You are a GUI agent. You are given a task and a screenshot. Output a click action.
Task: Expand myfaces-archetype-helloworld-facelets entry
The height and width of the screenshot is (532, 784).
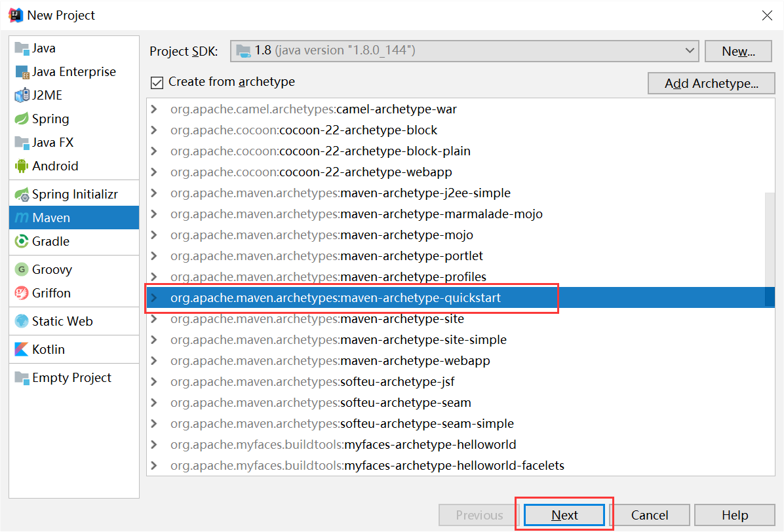(x=154, y=466)
